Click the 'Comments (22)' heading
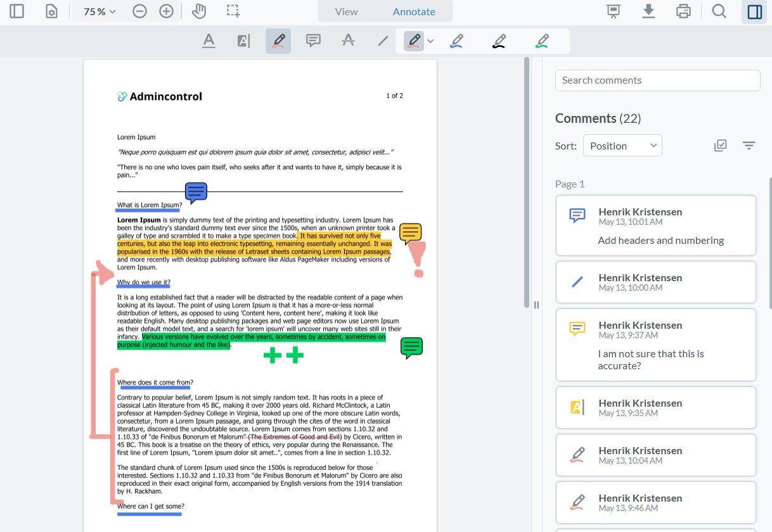 598,118
